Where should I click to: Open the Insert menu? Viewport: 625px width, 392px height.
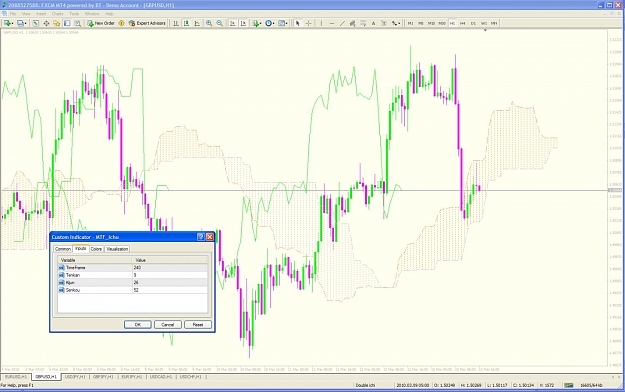(41, 14)
